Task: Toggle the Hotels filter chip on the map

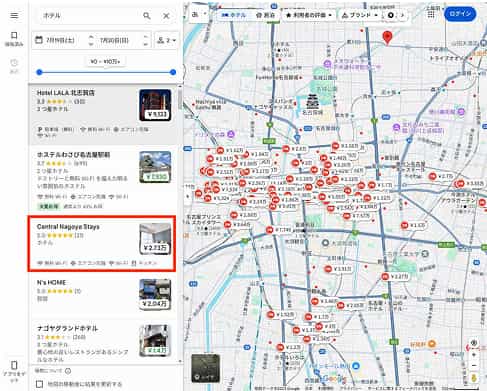Action: coord(234,15)
